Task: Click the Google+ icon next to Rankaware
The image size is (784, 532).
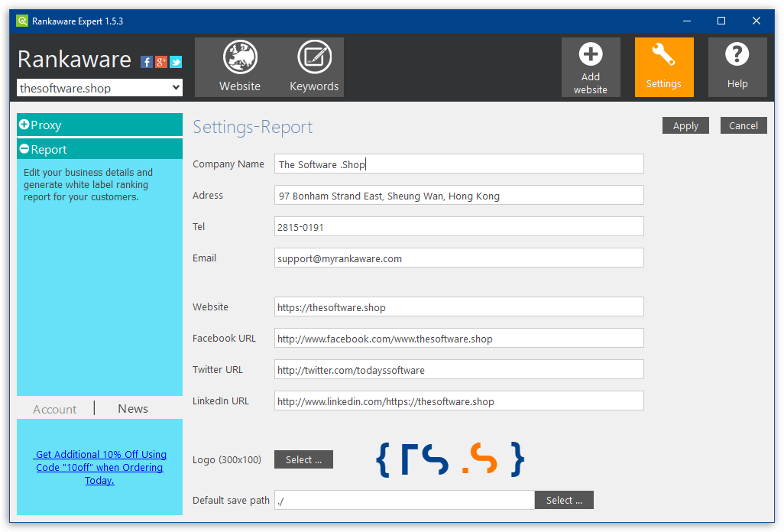Action: coord(160,61)
